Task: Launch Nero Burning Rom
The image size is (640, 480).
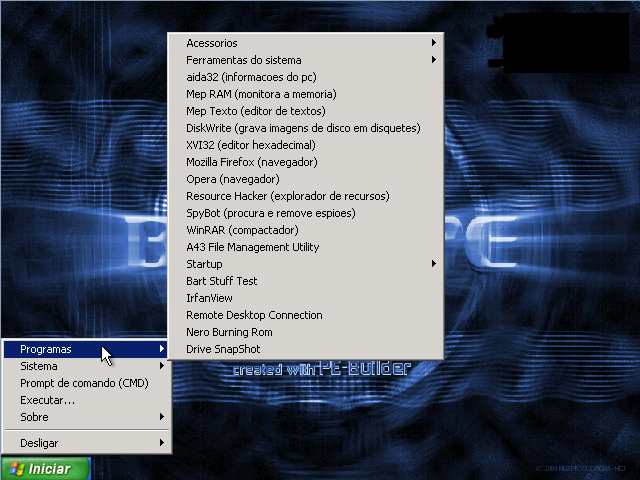Action: click(x=305, y=332)
